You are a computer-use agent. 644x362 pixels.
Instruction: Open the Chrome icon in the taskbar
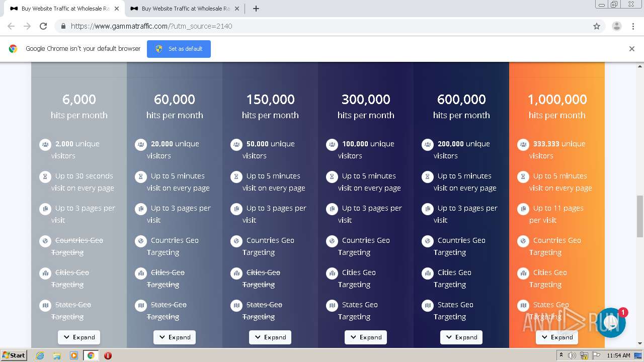[91, 355]
